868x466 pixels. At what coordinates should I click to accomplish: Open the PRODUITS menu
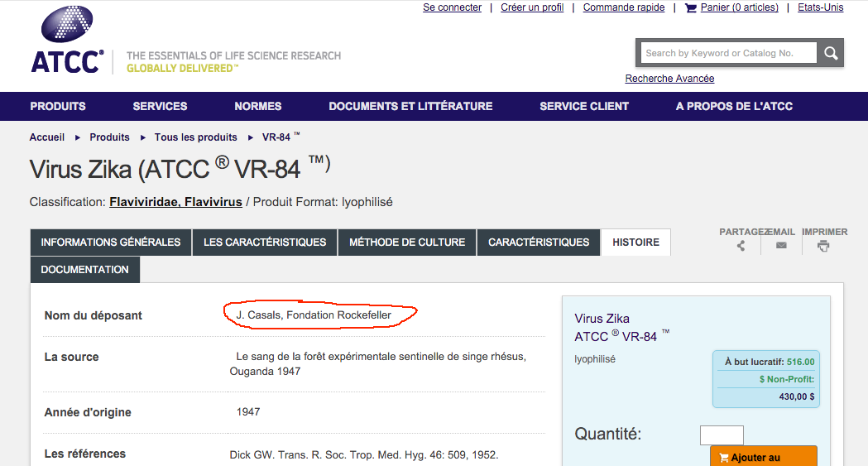point(58,106)
